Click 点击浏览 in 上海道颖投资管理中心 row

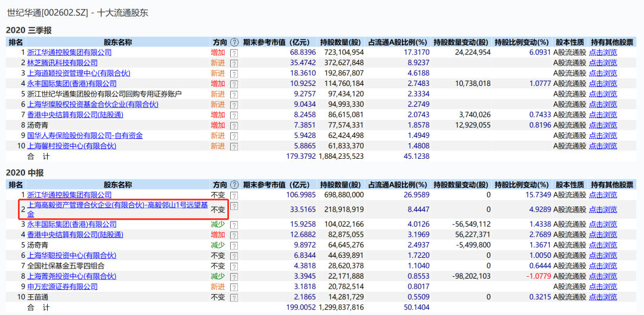tap(603, 73)
